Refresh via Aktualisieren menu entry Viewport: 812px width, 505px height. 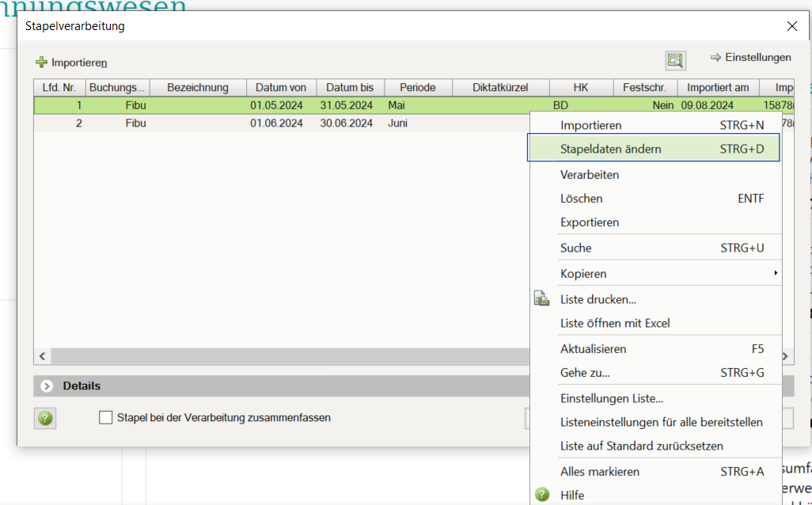[593, 348]
